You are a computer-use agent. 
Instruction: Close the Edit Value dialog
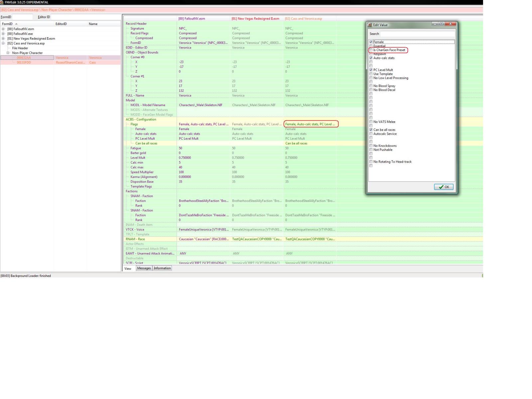click(450, 24)
